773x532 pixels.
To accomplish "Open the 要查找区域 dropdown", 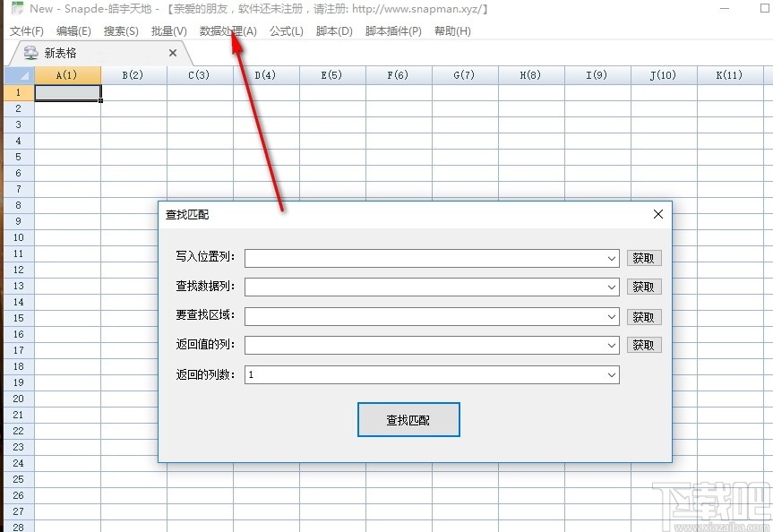I will (611, 316).
